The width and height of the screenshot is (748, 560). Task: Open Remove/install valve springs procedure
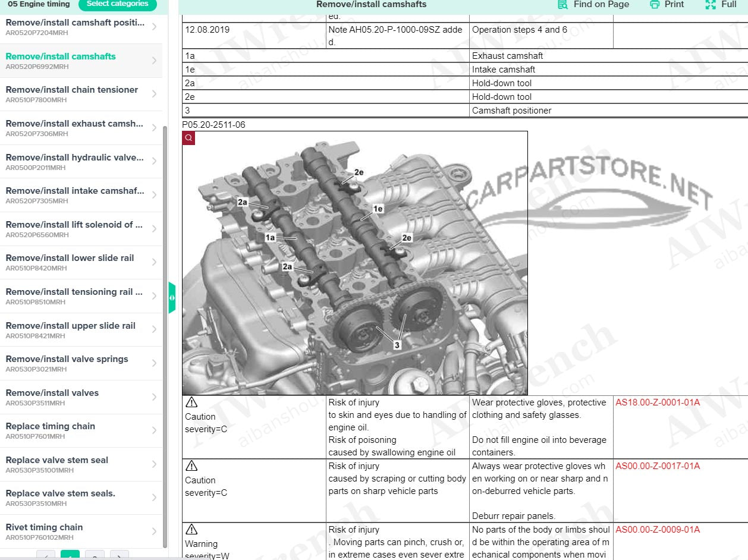point(67,359)
